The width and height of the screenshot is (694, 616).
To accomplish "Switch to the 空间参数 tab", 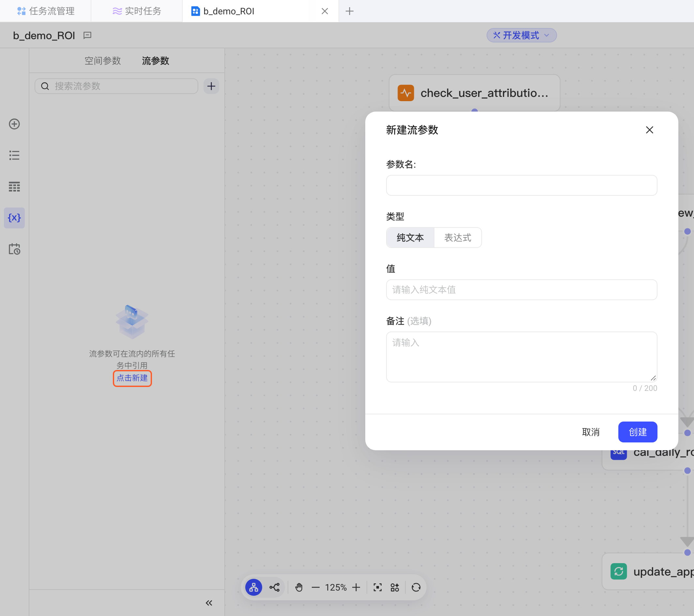I will pyautogui.click(x=102, y=61).
